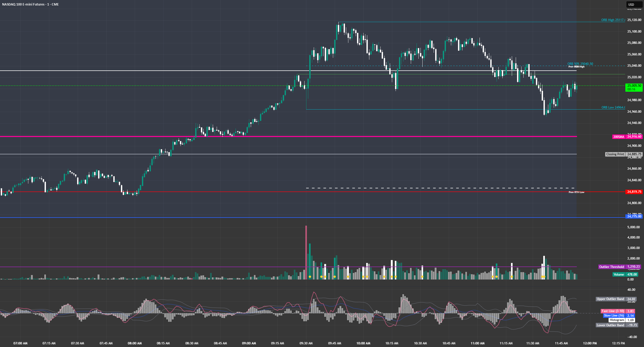This screenshot has height=347, width=644.
Task: Select the Lower Outlier Band label
Action: [610, 325]
